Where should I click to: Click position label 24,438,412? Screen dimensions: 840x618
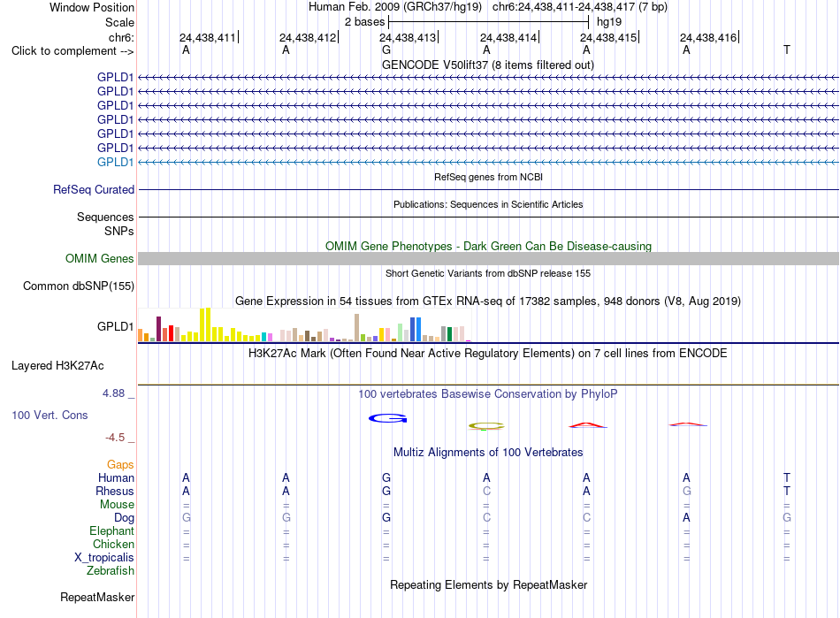[x=308, y=37]
